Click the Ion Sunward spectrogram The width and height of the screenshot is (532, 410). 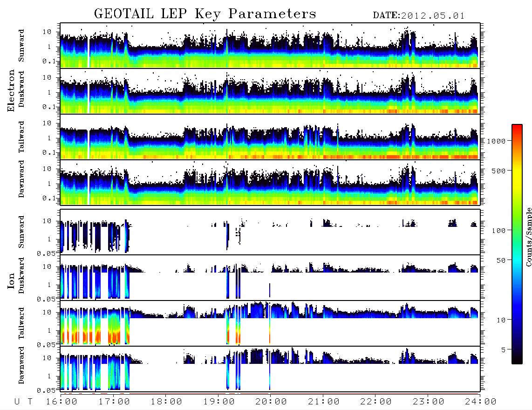point(270,232)
